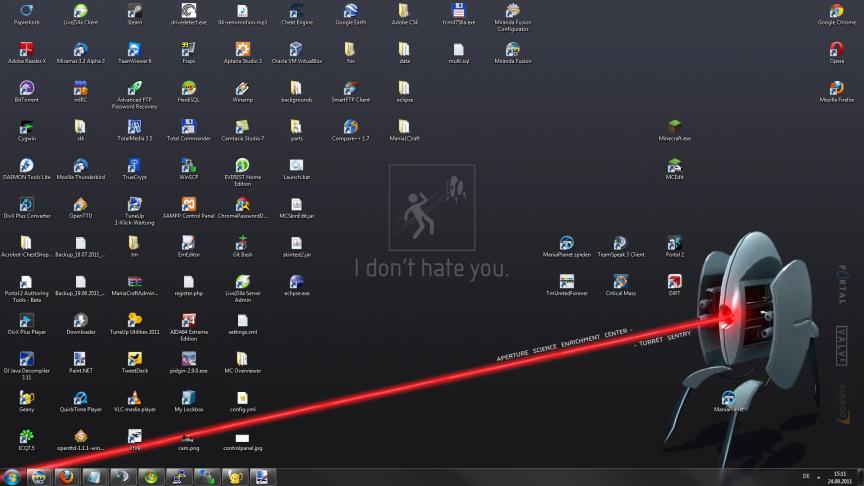Select the Steam desktop shortcut
The width and height of the screenshot is (864, 486).
134,14
